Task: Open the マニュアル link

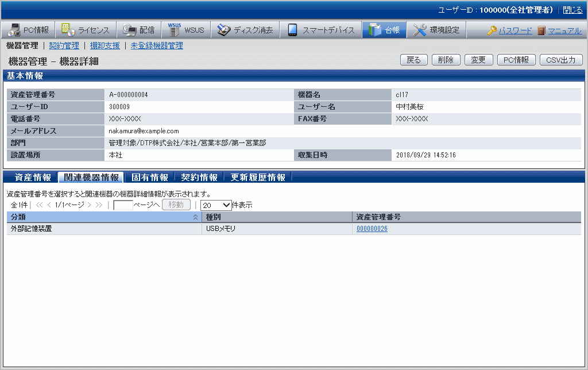Action: pos(565,31)
